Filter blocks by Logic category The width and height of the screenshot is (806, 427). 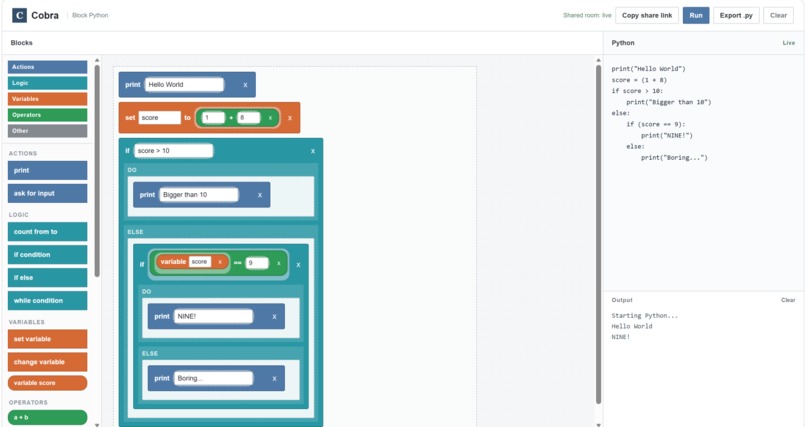coord(47,83)
